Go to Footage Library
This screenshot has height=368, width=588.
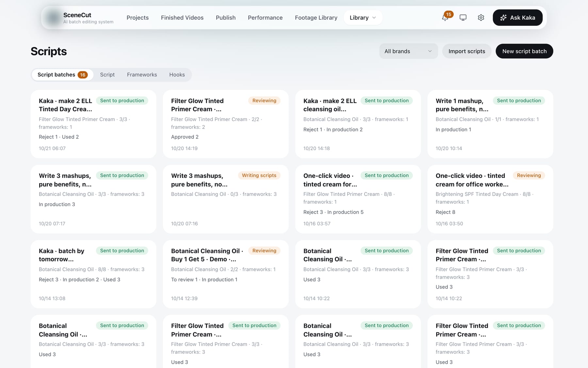316,18
